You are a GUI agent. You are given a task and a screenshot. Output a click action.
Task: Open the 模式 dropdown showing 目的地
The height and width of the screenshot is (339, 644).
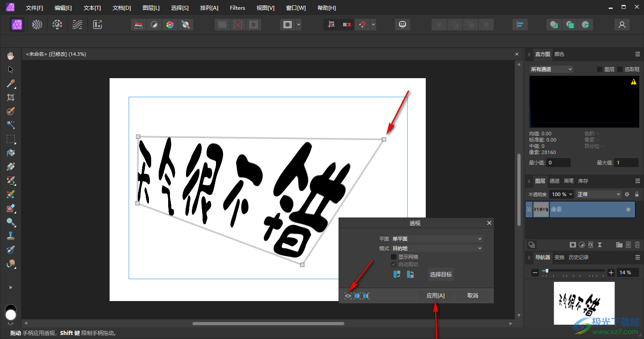click(437, 248)
